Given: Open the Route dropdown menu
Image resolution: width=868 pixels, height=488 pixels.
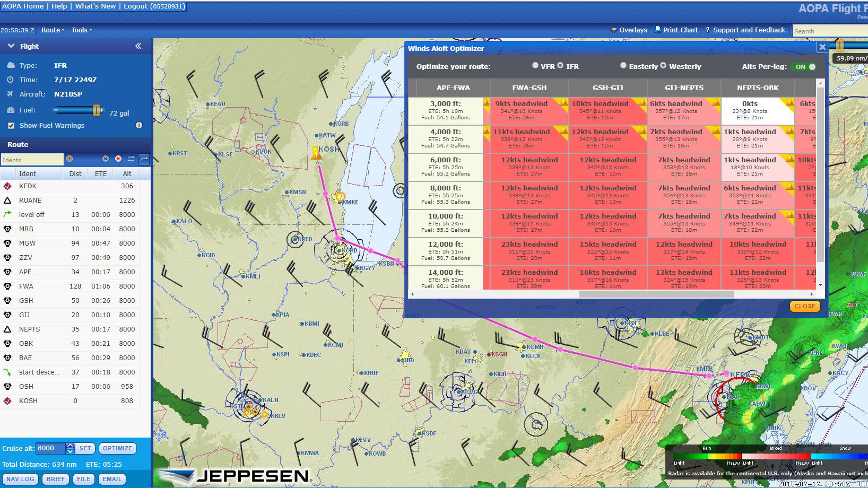Looking at the screenshot, I should pyautogui.click(x=53, y=30).
